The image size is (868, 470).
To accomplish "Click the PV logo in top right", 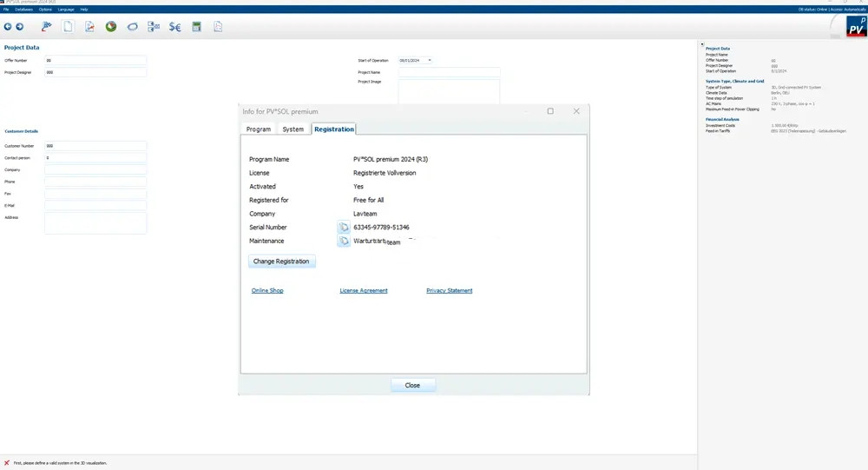I will 857,26.
